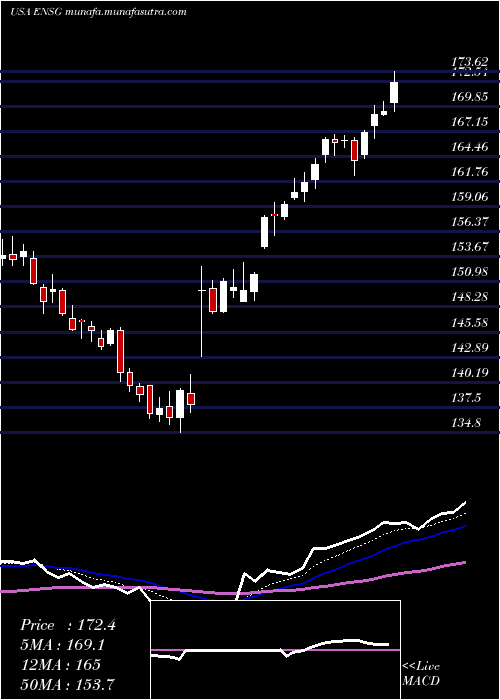The width and height of the screenshot is (500, 700).
Task: Select the 5MA : 169.1 readout
Action: 64,645
